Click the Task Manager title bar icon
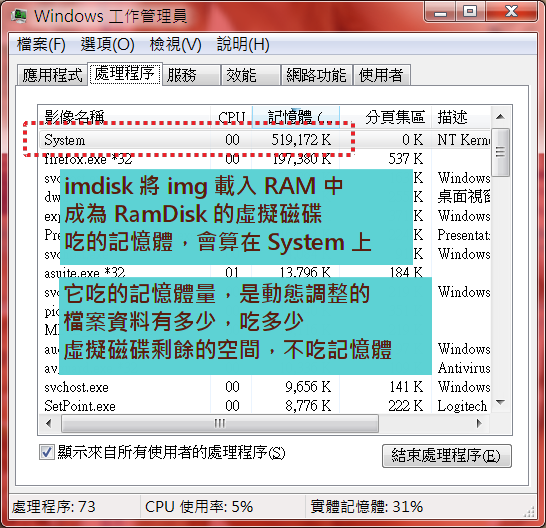546x528 pixels. click(19, 16)
